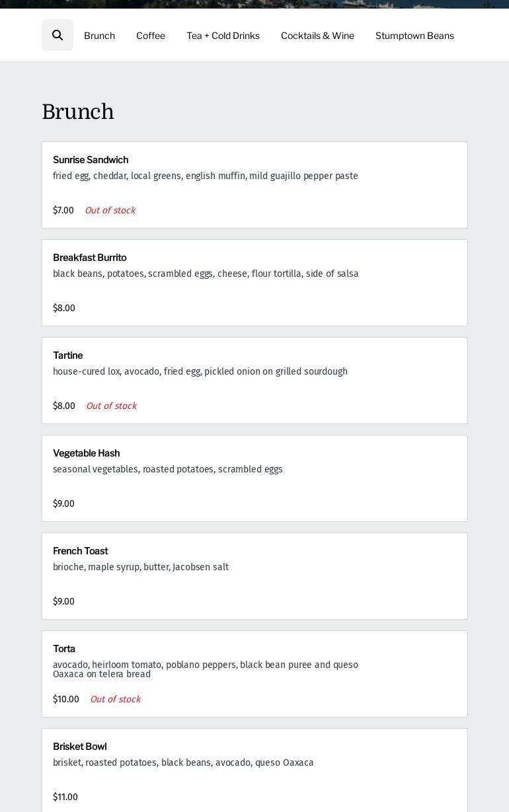Click the Tartine menu item
509x812 pixels.
point(68,355)
